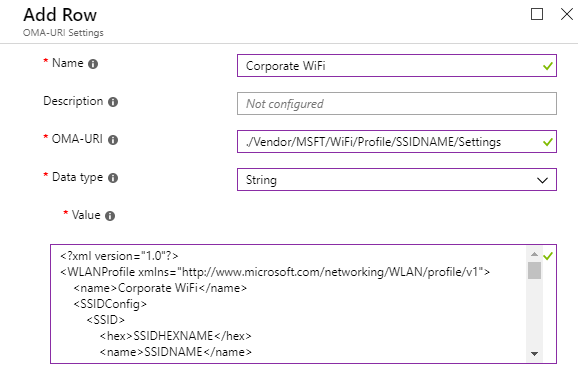Click the info icon beside Value
This screenshot has width=578, height=378.
110,216
